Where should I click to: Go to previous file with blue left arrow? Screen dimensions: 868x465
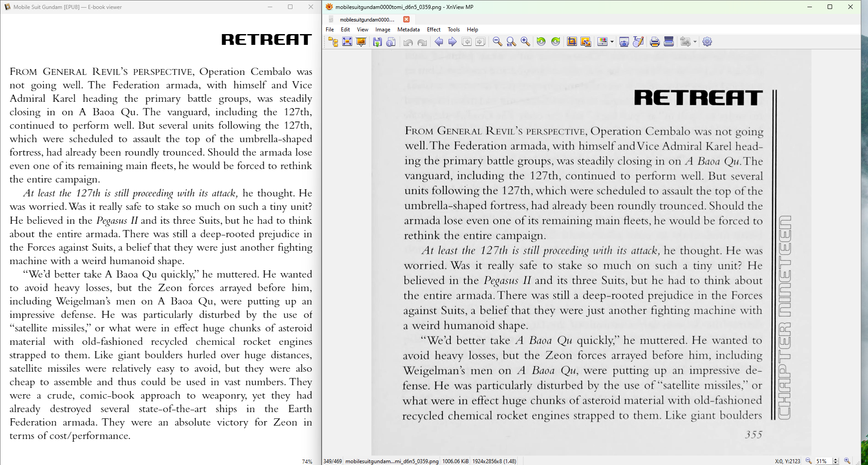click(439, 42)
